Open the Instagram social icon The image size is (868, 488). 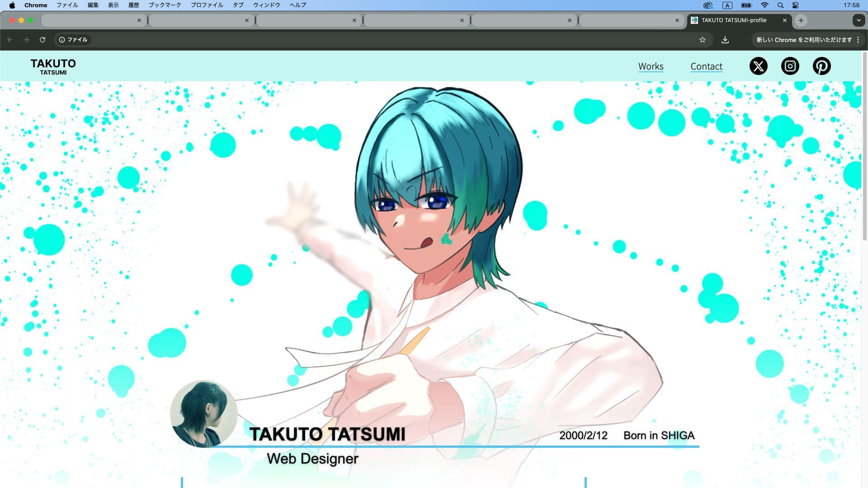coord(790,66)
